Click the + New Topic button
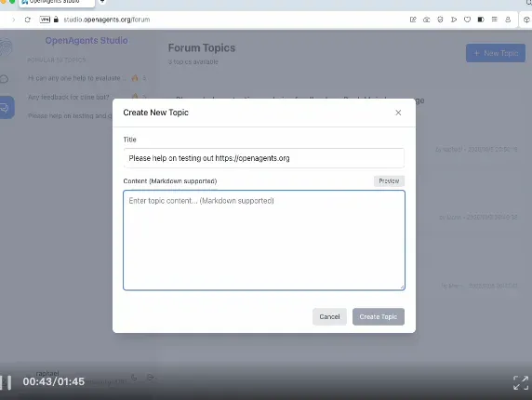532x400 pixels. 496,53
